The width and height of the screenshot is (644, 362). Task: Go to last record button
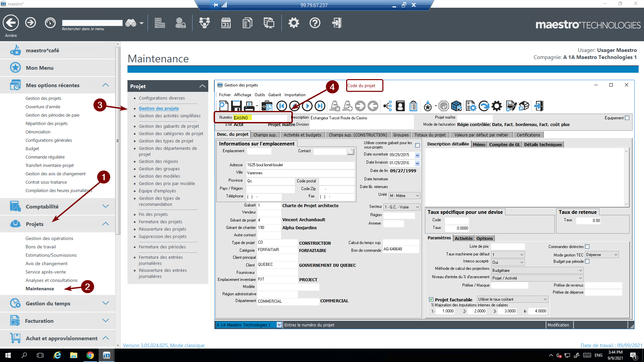coord(320,106)
